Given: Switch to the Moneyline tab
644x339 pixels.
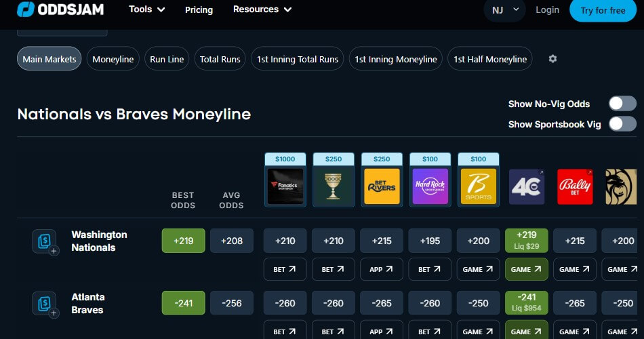Looking at the screenshot, I should [x=113, y=59].
